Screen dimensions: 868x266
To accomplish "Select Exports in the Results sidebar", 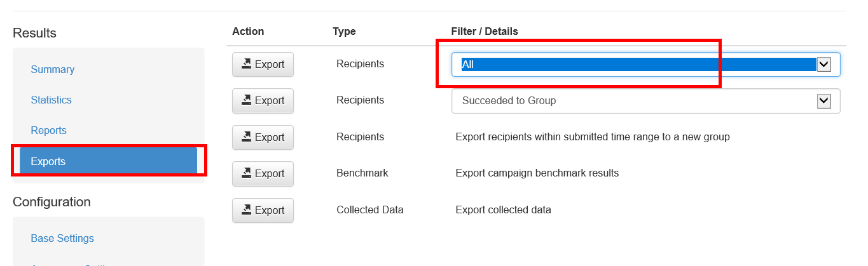I will [x=108, y=161].
